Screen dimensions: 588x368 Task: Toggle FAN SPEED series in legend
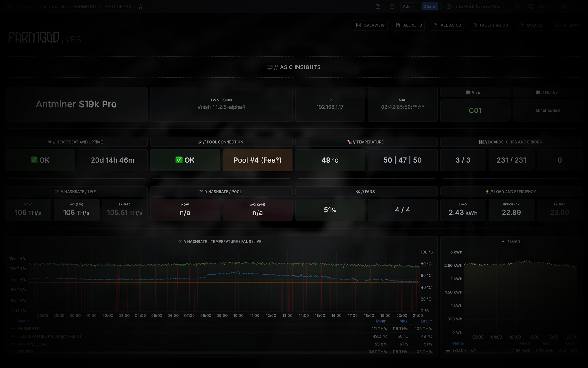click(32, 344)
